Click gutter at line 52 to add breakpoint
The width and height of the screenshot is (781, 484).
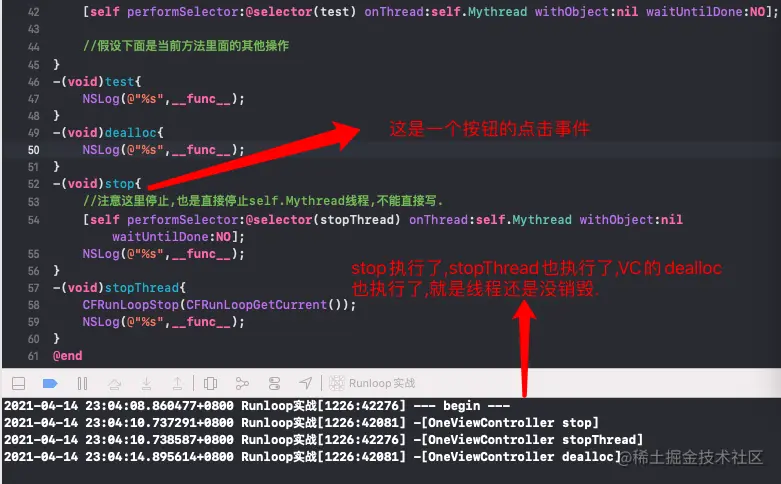[33, 184]
